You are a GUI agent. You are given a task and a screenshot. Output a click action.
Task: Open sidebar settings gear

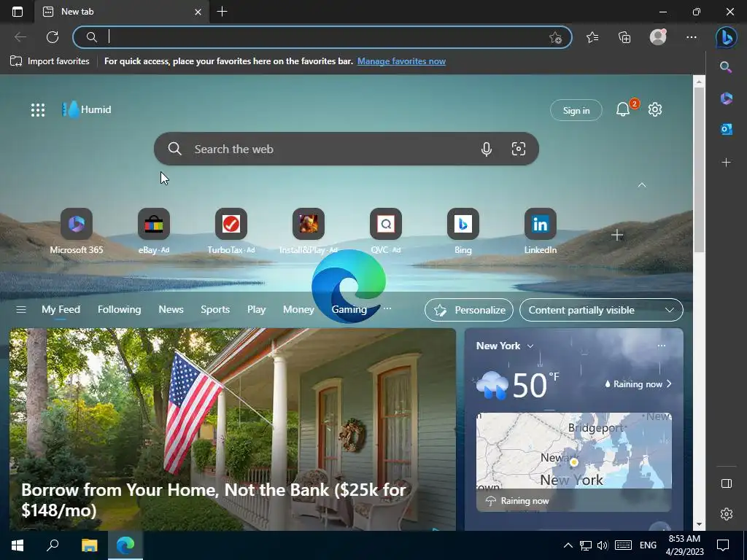coord(726,514)
